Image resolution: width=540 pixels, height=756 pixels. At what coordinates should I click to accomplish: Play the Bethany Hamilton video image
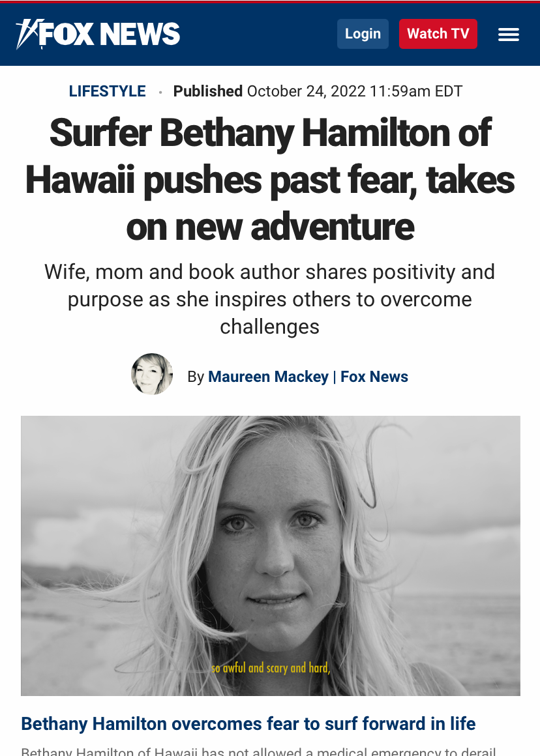pos(270,555)
